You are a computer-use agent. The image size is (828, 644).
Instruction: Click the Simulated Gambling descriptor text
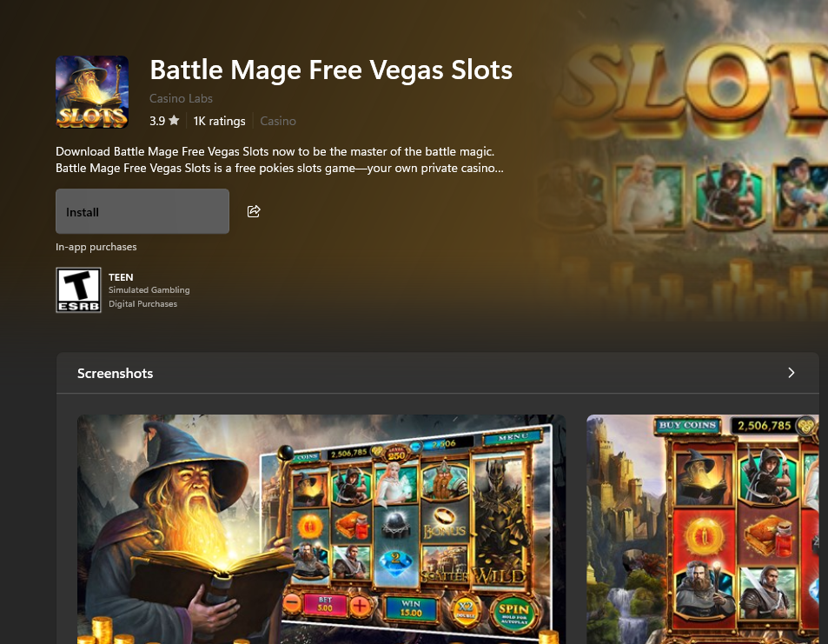pyautogui.click(x=149, y=290)
